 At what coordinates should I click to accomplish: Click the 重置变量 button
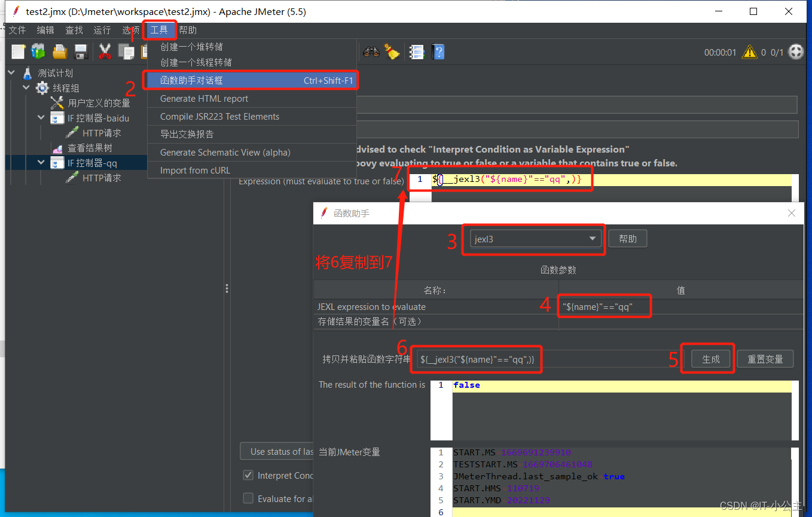(765, 359)
